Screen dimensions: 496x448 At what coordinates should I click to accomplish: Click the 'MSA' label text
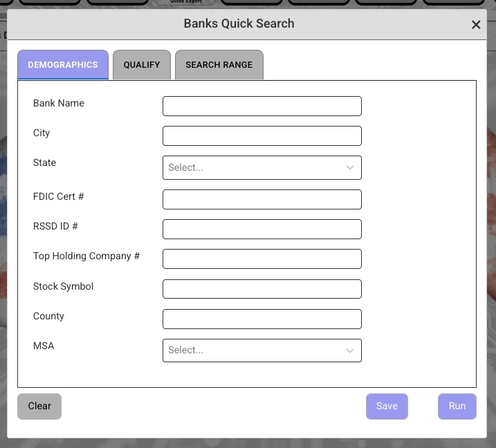[x=44, y=346]
